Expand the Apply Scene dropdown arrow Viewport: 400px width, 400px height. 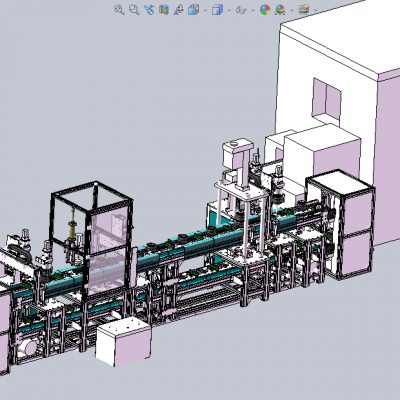[x=292, y=10]
